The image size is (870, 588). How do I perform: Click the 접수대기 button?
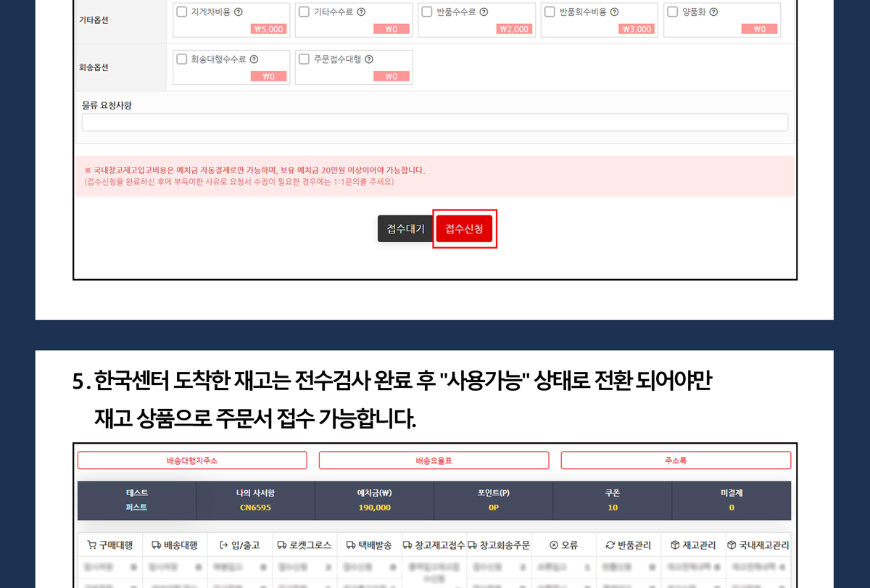click(405, 229)
